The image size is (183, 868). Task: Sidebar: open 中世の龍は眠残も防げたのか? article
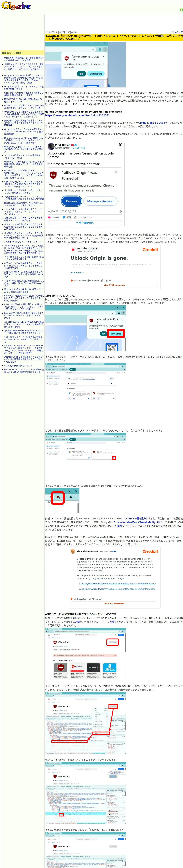point(18,366)
